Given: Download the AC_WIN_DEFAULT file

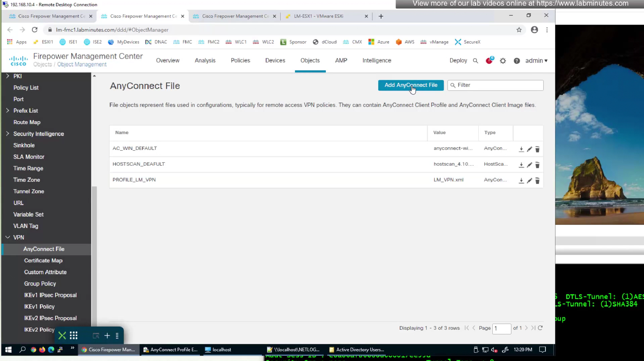Looking at the screenshot, I should (x=521, y=149).
